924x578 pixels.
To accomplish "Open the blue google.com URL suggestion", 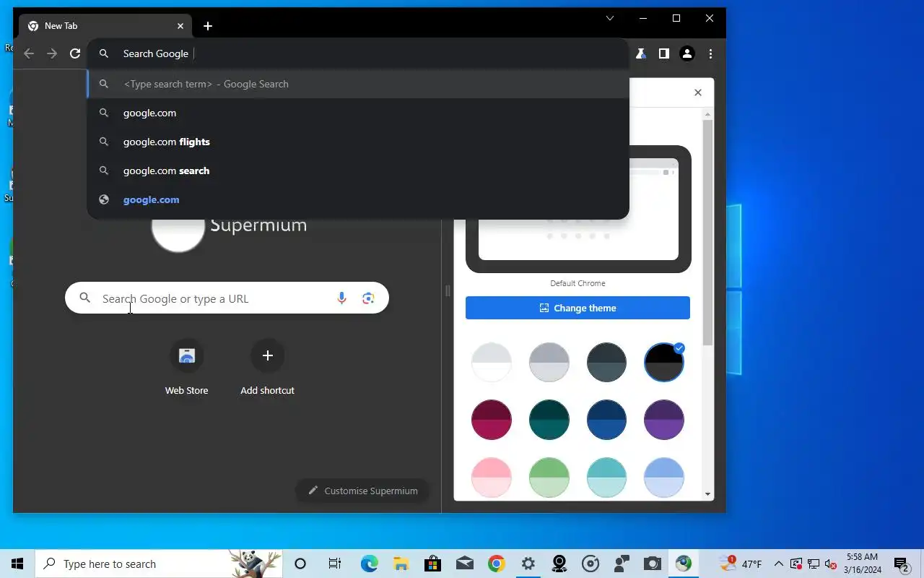I will (358, 199).
